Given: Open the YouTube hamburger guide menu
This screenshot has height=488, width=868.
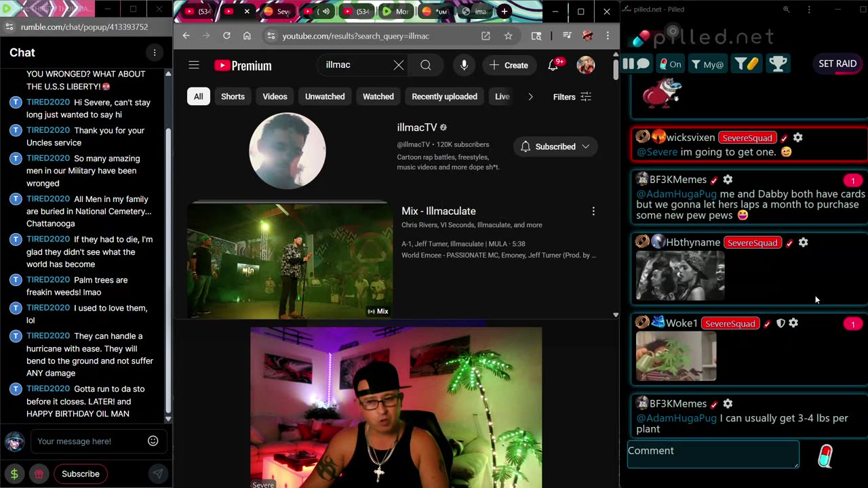Looking at the screenshot, I should click(x=194, y=65).
